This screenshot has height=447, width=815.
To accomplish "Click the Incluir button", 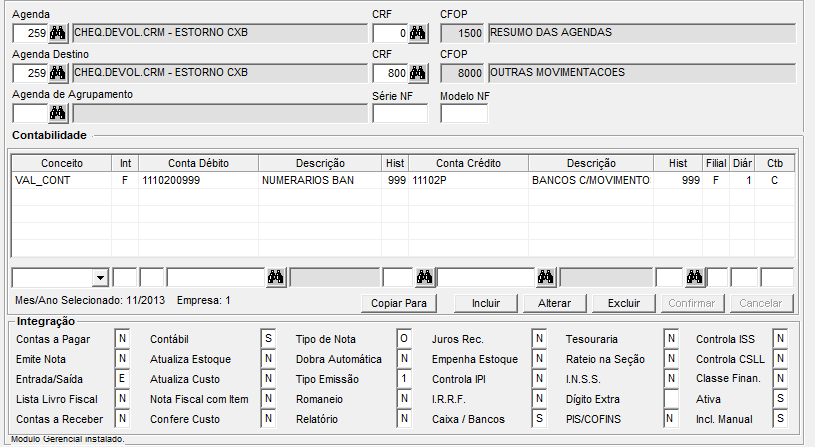I will point(484,303).
